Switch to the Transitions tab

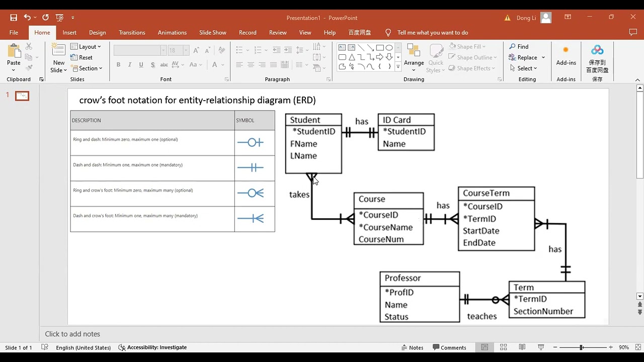pos(132,32)
